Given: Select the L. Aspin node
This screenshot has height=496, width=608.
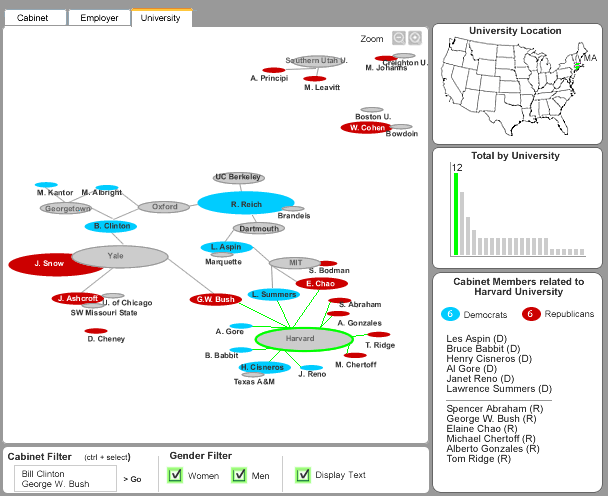Looking at the screenshot, I should [x=226, y=247].
